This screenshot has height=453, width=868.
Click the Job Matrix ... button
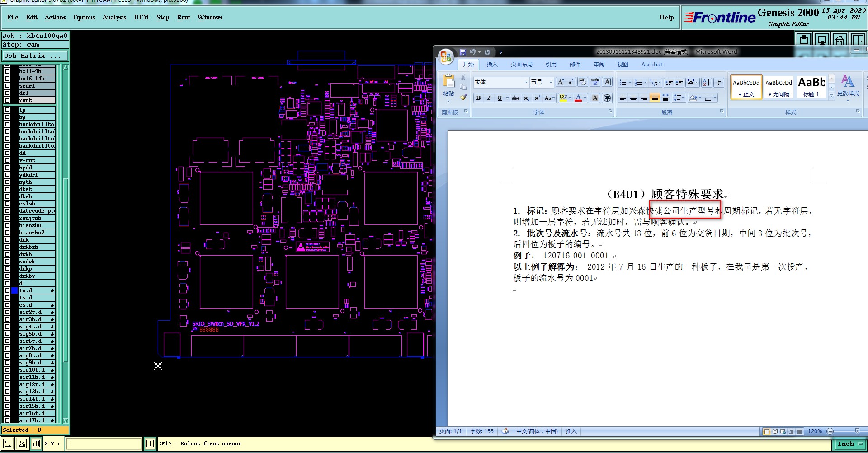click(x=35, y=56)
